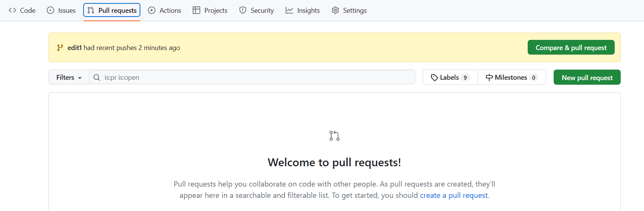This screenshot has width=644, height=211.
Task: Focus the is:pr is:open search field
Action: [256, 77]
